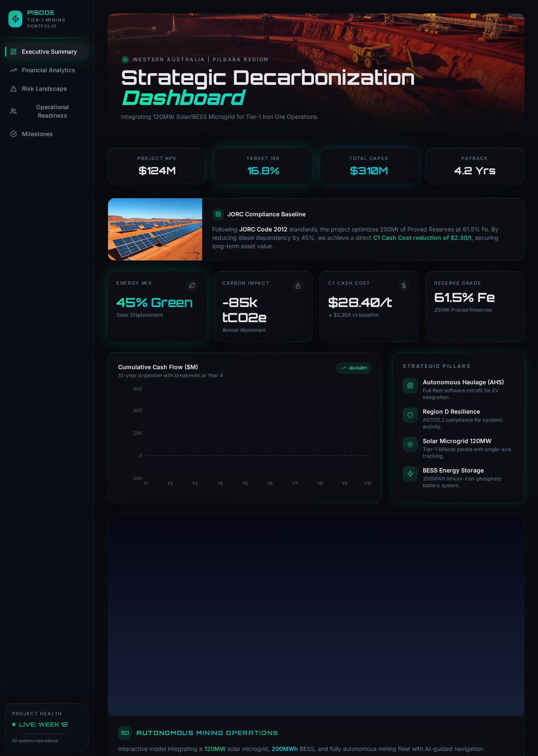The height and width of the screenshot is (756, 538).
Task: Navigate to Operational Readiness
Action: [x=47, y=111]
